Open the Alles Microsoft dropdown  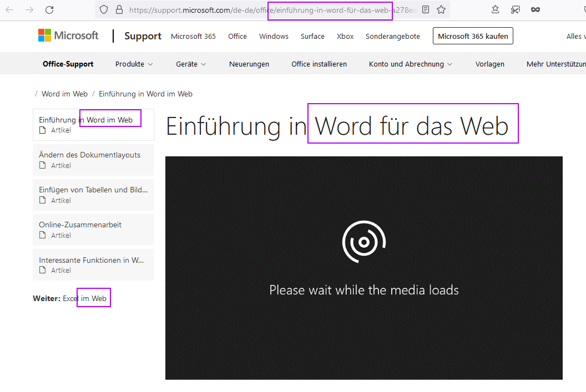[x=575, y=36]
